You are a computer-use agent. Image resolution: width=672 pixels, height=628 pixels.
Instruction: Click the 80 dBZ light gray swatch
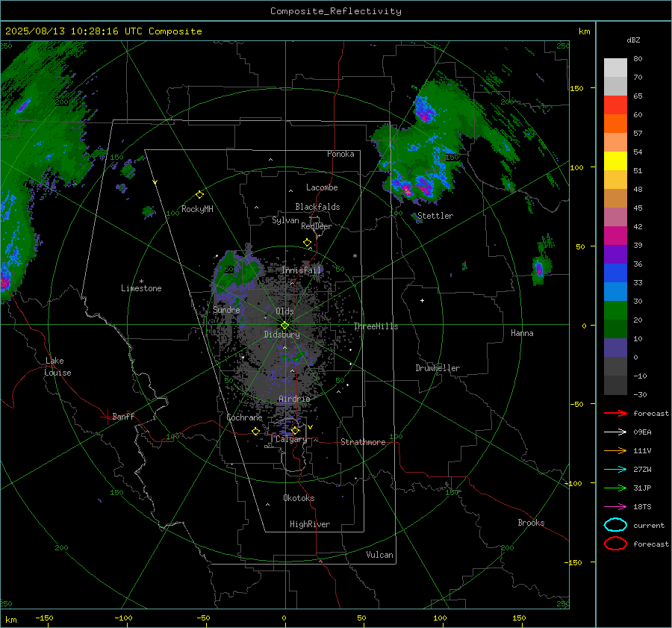(x=615, y=67)
